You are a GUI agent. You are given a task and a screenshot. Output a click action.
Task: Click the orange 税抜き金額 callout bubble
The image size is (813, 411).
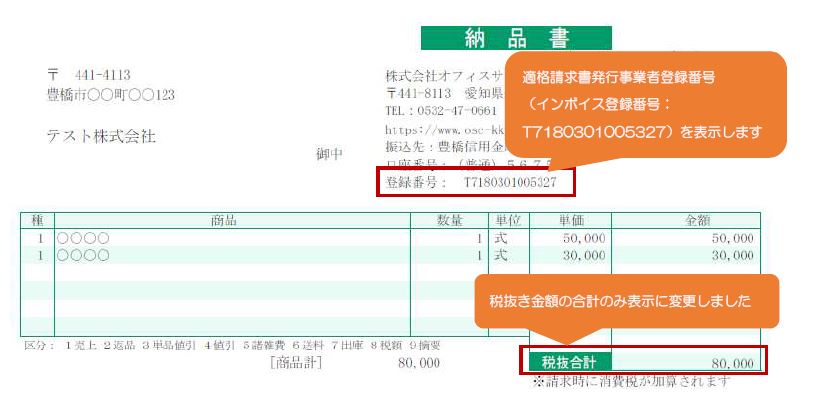[x=626, y=300]
